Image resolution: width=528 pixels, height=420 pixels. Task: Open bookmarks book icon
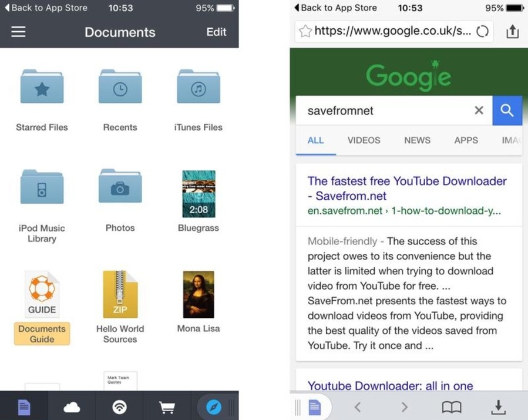451,407
